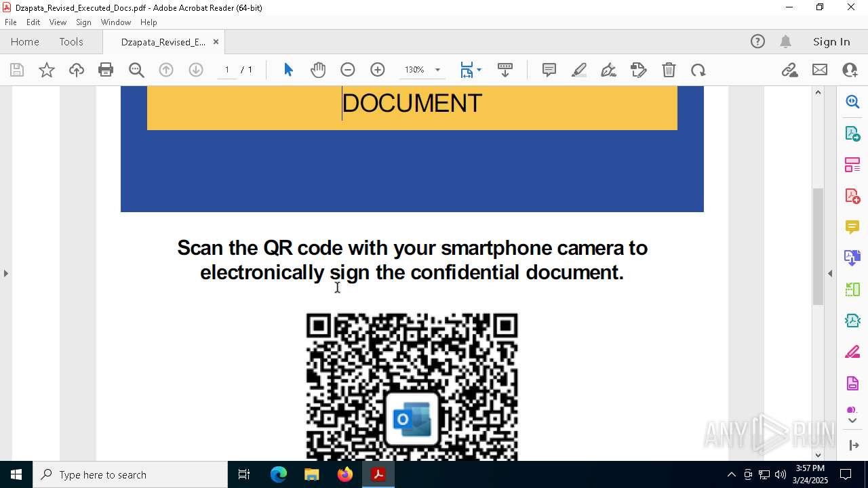Select the highlight text tool

579,70
